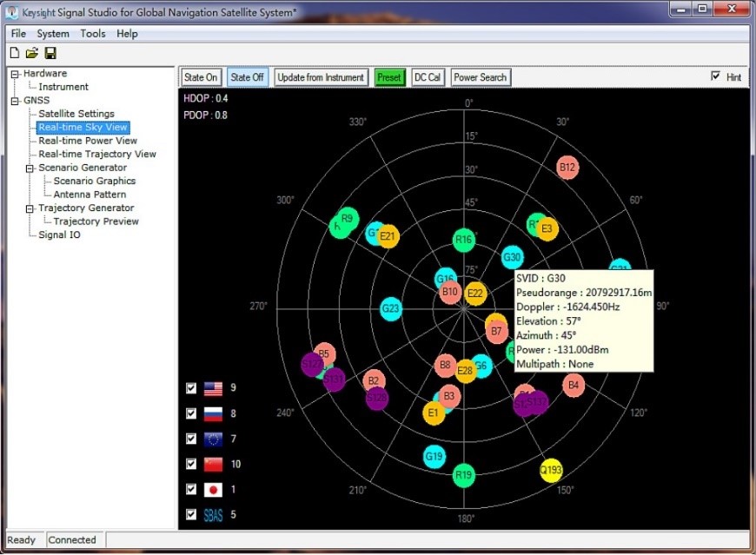Click the yellow Q193 satellite marker
The width and height of the screenshot is (756, 555).
pos(551,470)
